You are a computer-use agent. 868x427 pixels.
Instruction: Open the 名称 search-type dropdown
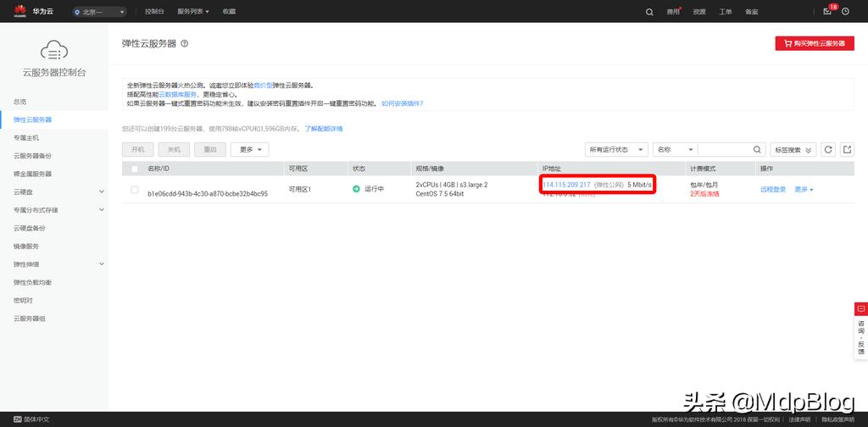click(x=676, y=149)
